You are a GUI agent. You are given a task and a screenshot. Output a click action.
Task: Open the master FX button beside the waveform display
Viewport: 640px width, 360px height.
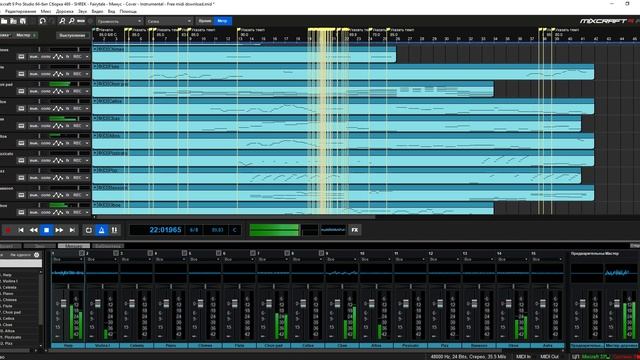click(x=355, y=230)
